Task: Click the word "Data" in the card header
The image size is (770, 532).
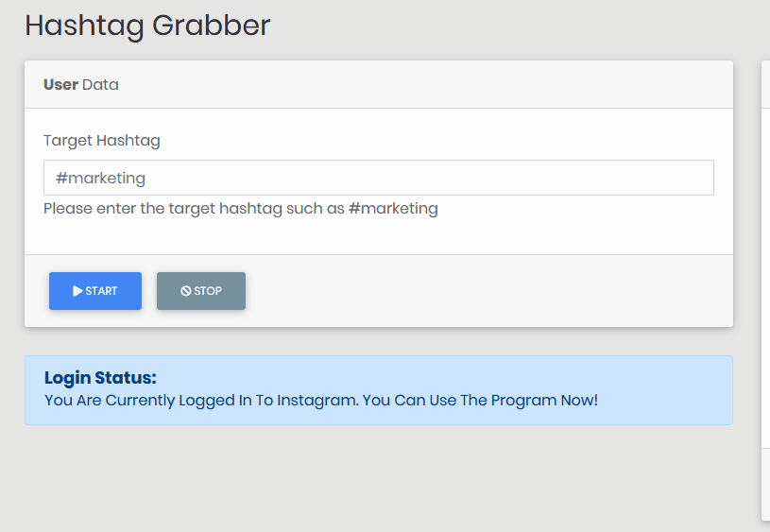Action: pyautogui.click(x=100, y=84)
